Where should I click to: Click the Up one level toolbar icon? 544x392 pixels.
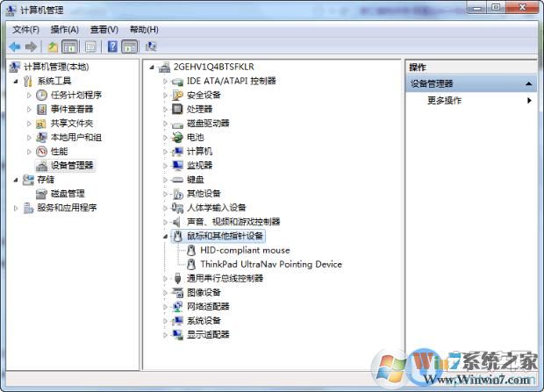pos(53,46)
